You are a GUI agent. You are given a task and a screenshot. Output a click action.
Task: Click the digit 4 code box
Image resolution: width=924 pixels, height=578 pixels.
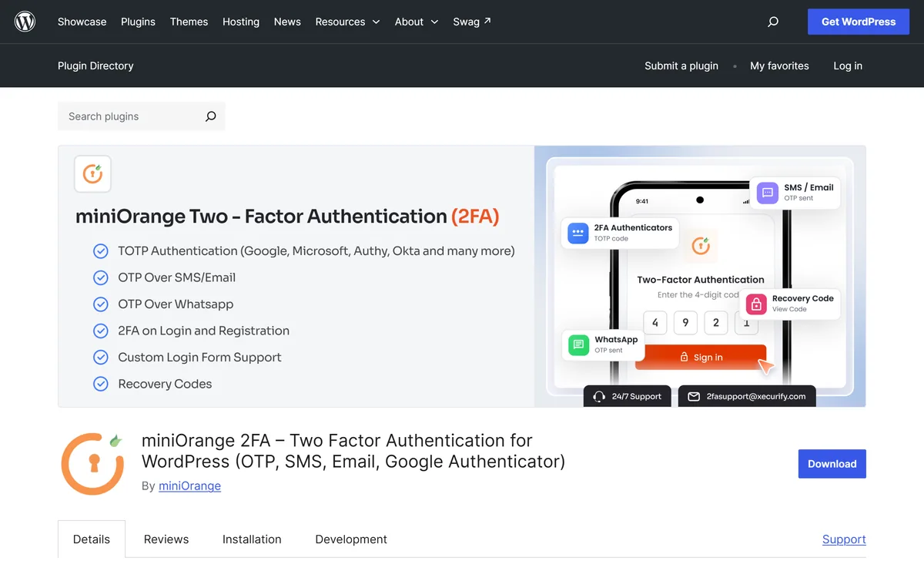pyautogui.click(x=655, y=323)
